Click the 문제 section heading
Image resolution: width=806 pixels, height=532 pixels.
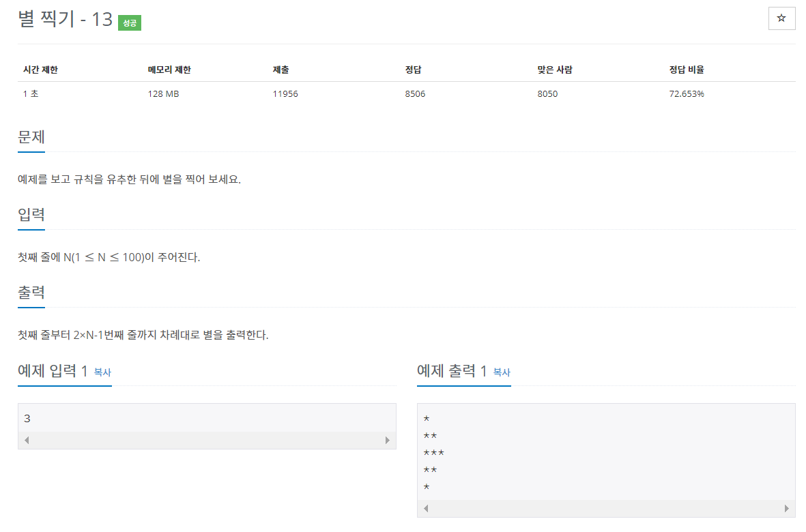click(31, 137)
